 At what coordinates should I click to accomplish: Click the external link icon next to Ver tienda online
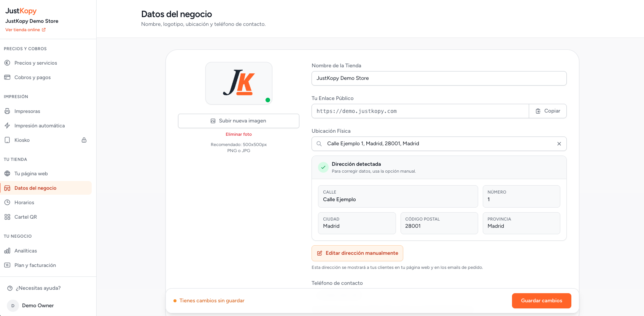44,30
